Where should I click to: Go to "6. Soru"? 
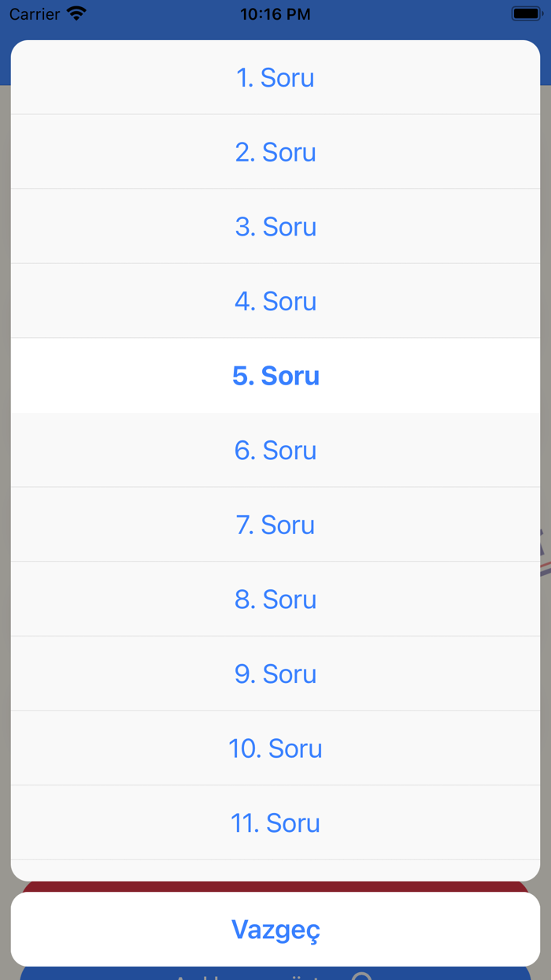[x=275, y=450]
